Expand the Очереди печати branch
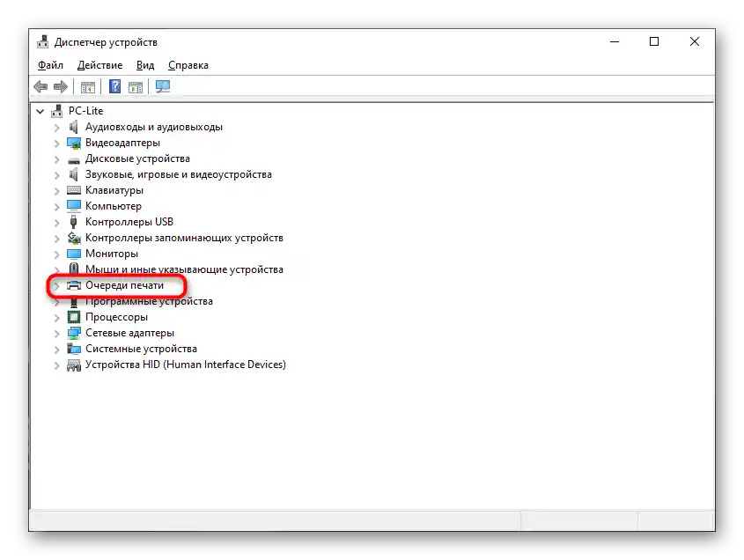The height and width of the screenshot is (560, 744). coord(57,286)
